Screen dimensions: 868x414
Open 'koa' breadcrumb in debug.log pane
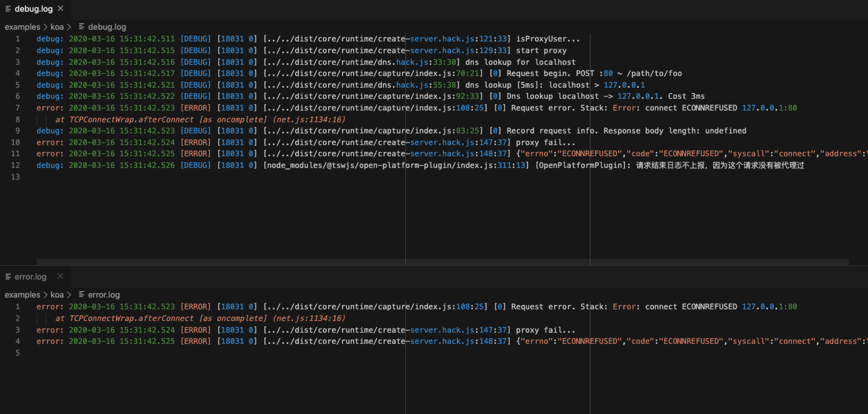point(57,27)
